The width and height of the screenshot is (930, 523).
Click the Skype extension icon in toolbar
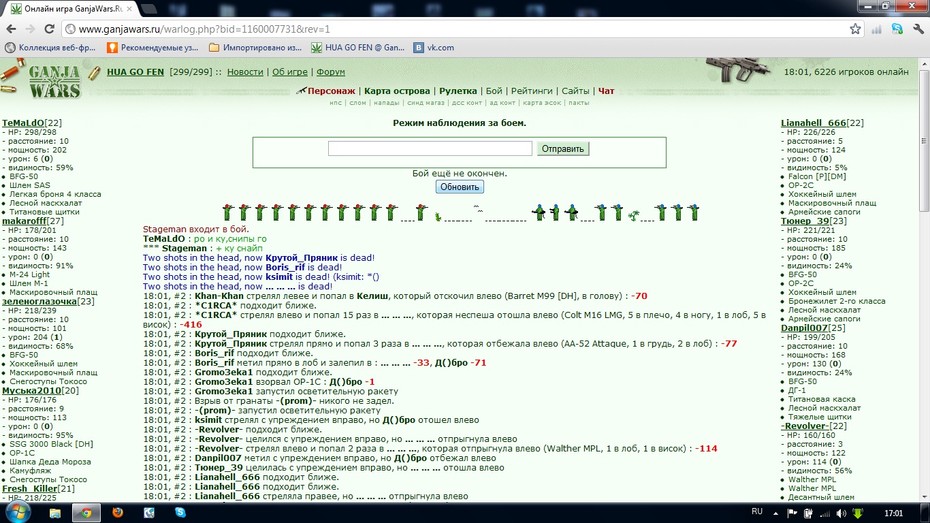pos(897,29)
